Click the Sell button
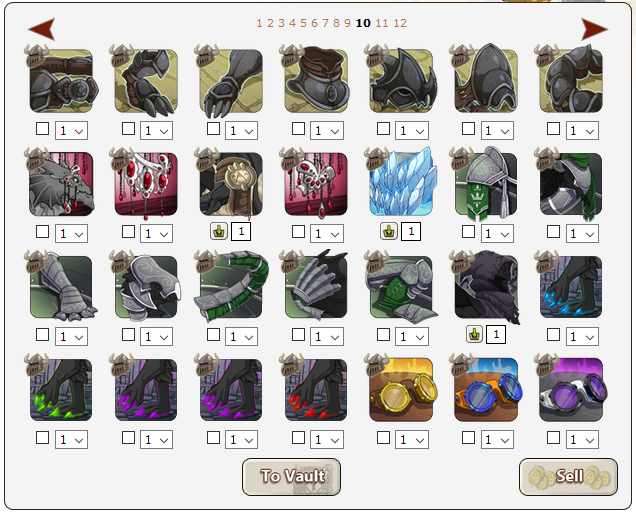The height and width of the screenshot is (512, 636). click(x=568, y=477)
